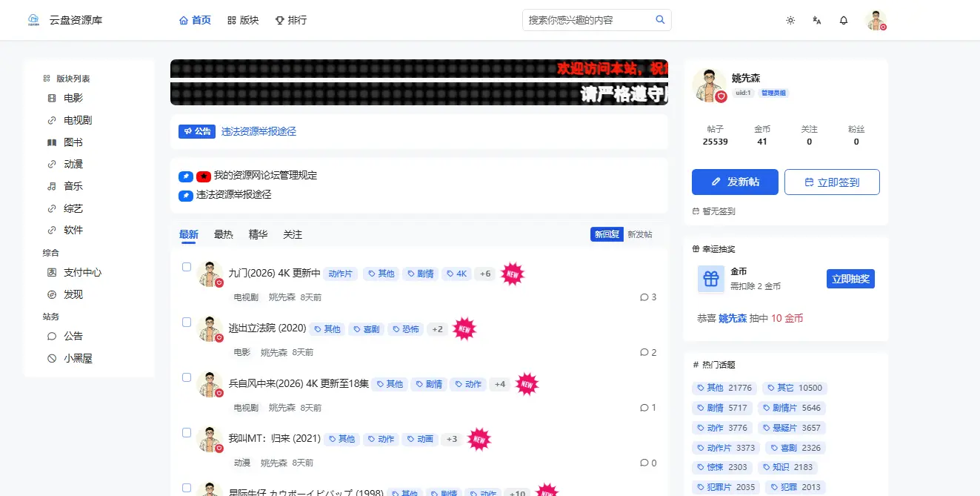980x496 pixels.
Task: Select the 最热 tab
Action: click(x=224, y=234)
